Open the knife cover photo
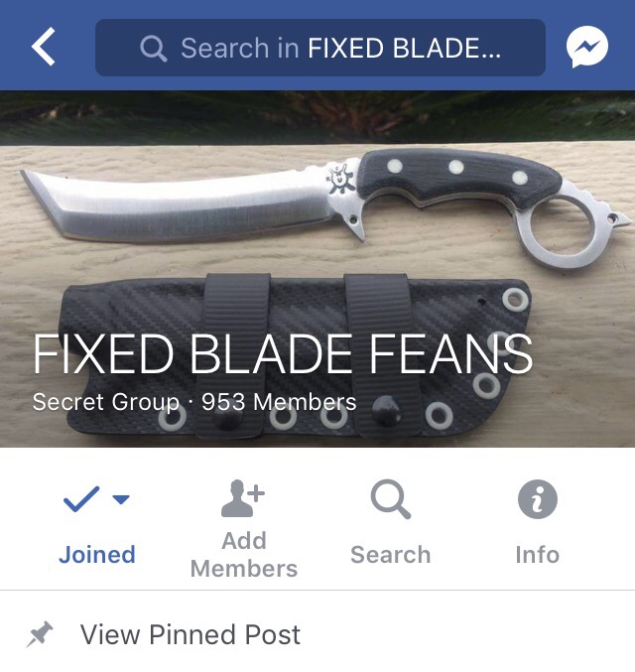The width and height of the screenshot is (635, 672). coord(317,269)
